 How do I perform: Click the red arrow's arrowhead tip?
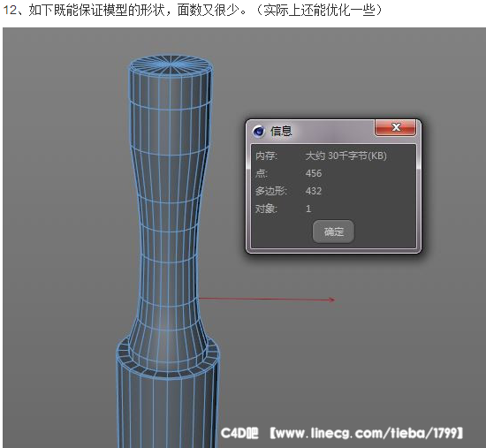[x=333, y=300]
